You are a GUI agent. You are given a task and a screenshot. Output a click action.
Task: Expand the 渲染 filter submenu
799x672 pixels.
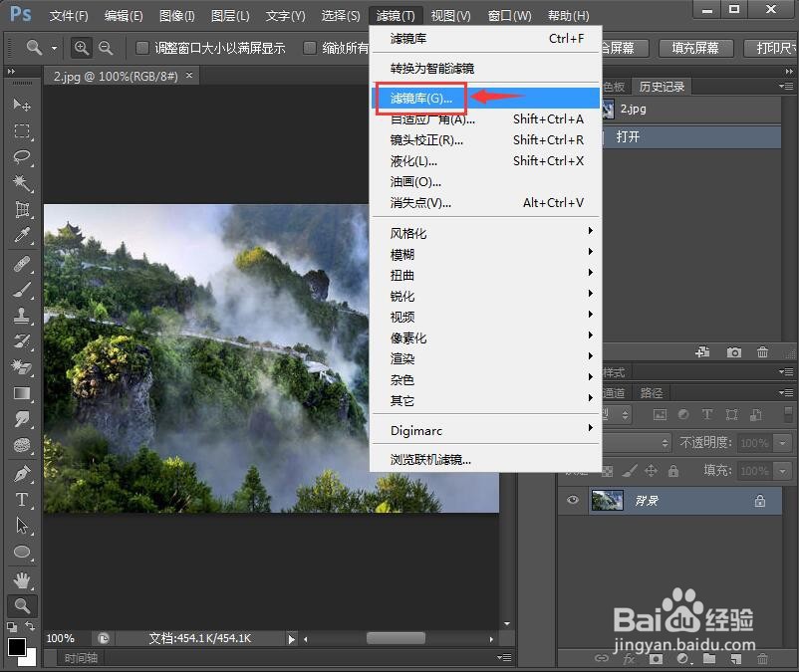click(x=485, y=358)
